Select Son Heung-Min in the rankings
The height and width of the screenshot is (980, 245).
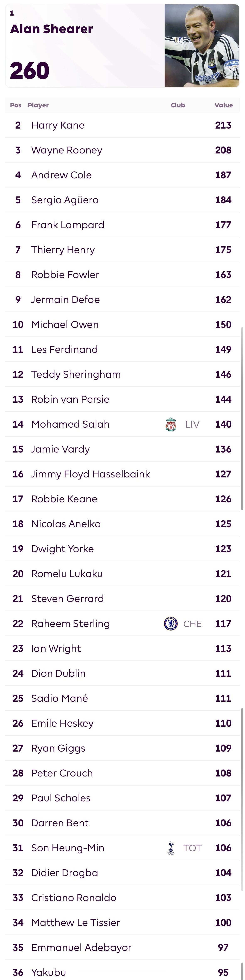(x=68, y=848)
